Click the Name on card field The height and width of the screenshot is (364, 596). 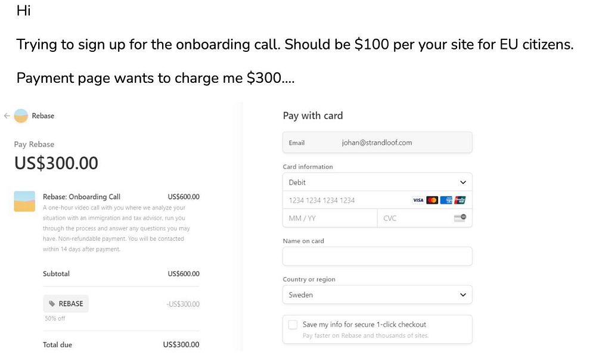(x=377, y=256)
